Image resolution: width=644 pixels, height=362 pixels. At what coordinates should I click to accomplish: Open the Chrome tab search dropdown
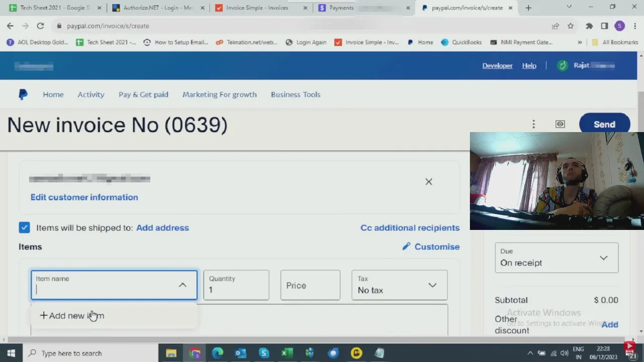[x=569, y=7]
